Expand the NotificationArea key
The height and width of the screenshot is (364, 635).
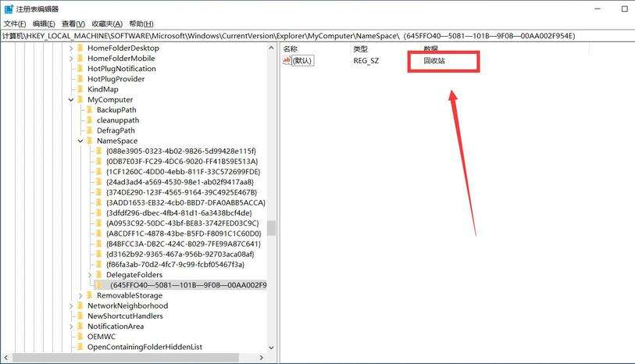pyautogui.click(x=71, y=327)
